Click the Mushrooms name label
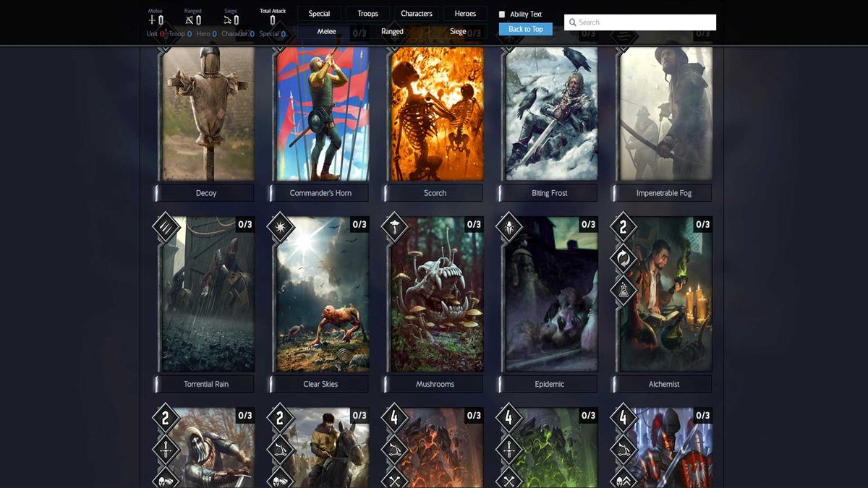The height and width of the screenshot is (488, 868). [435, 384]
